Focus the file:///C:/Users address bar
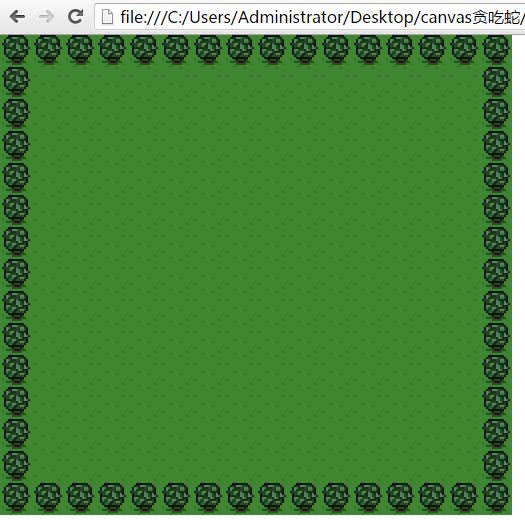 tap(310, 17)
